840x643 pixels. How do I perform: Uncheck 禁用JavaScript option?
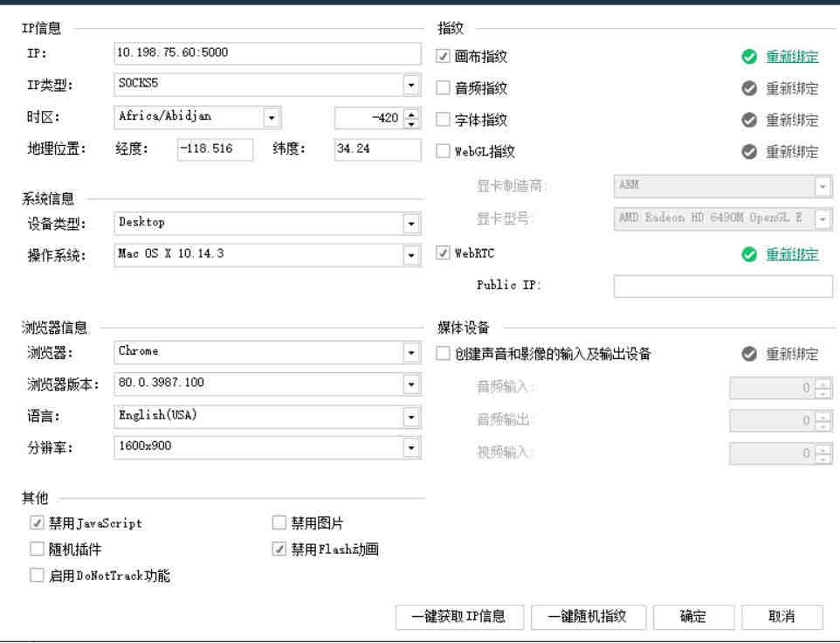(x=37, y=522)
